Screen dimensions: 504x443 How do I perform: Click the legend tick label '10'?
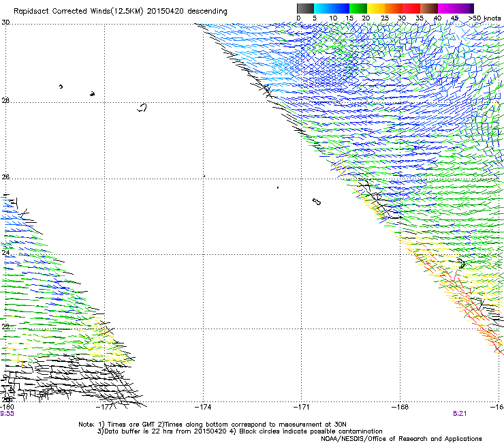tap(333, 18)
